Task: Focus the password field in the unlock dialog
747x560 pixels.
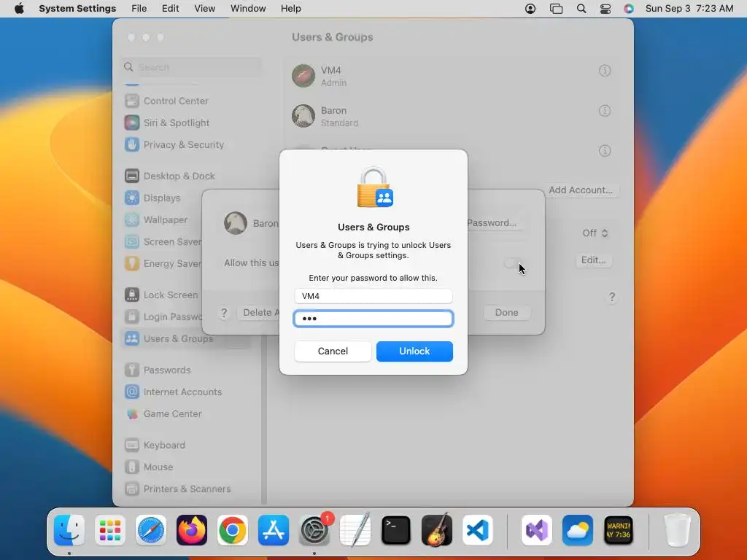Action: [373, 319]
